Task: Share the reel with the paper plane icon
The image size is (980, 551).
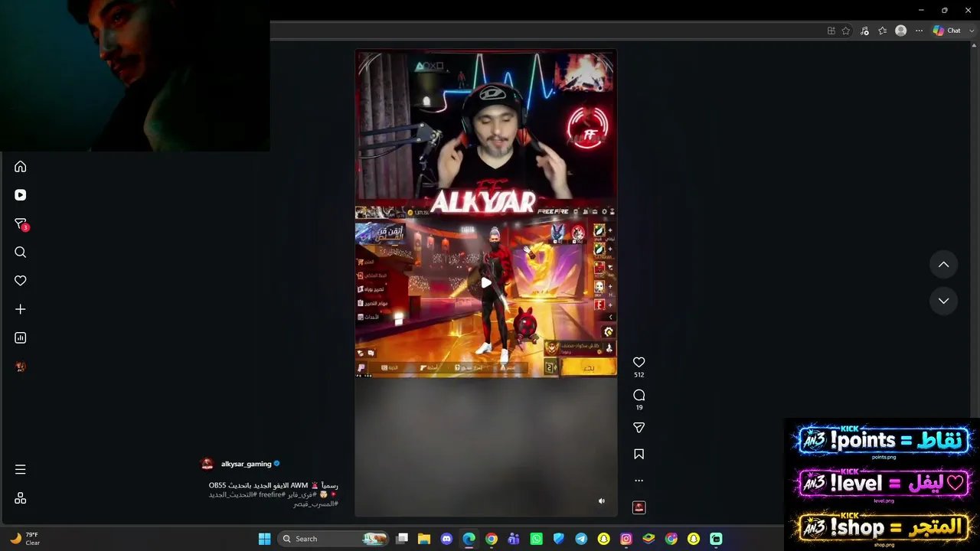Action: [639, 428]
